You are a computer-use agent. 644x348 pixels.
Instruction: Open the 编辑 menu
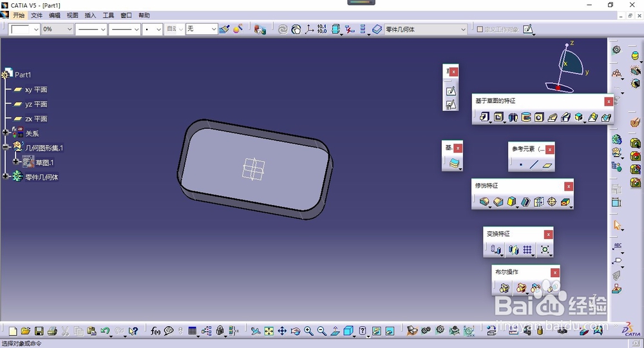coord(55,15)
